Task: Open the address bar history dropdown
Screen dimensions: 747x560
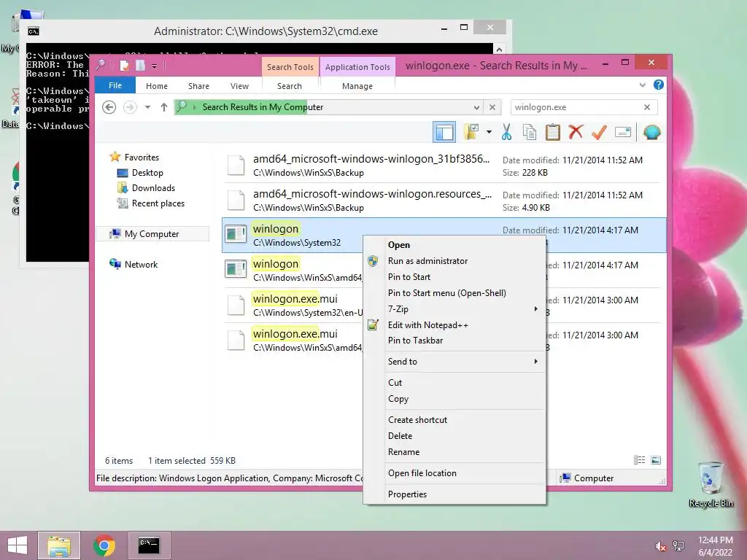Action: point(476,107)
